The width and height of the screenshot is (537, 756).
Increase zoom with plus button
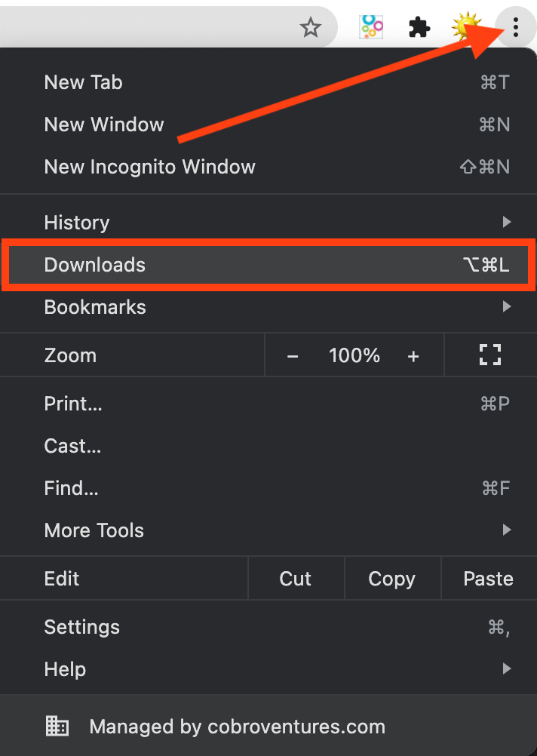click(413, 356)
